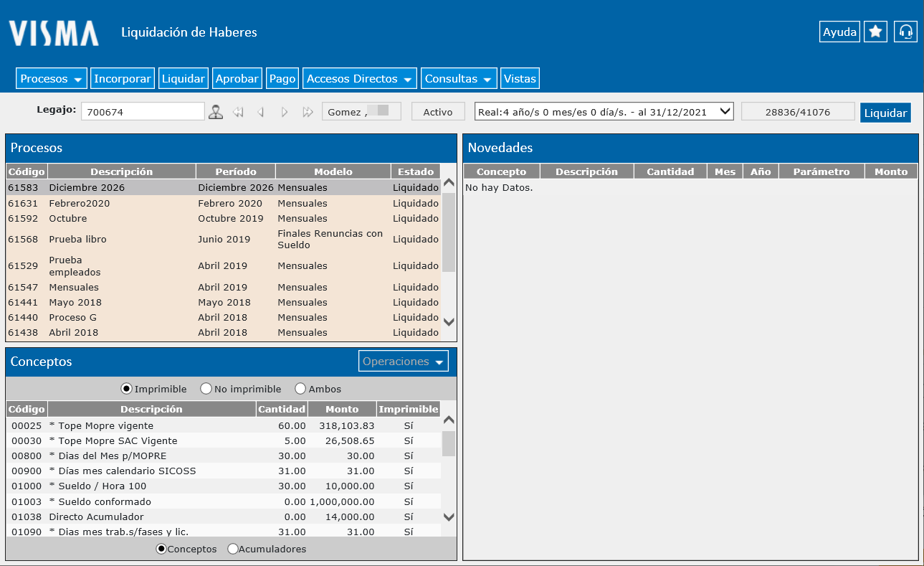Click the 28836/41076 counter field

point(798,112)
